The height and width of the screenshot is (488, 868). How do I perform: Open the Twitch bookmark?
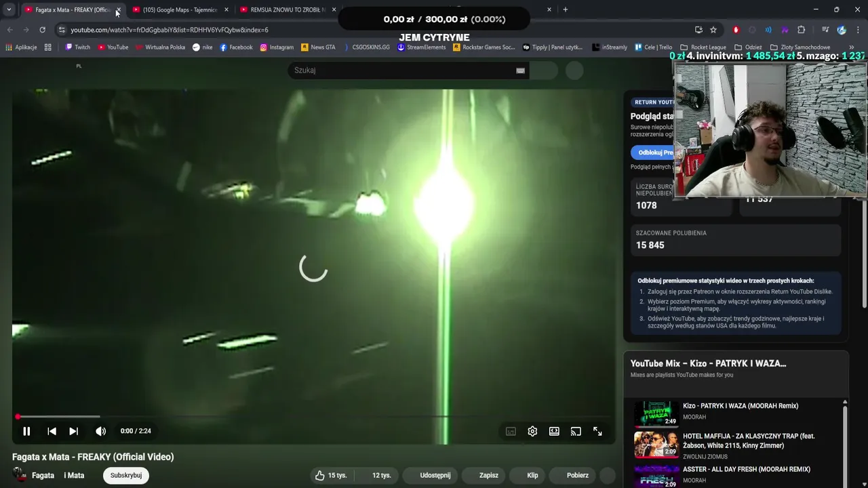pyautogui.click(x=77, y=47)
